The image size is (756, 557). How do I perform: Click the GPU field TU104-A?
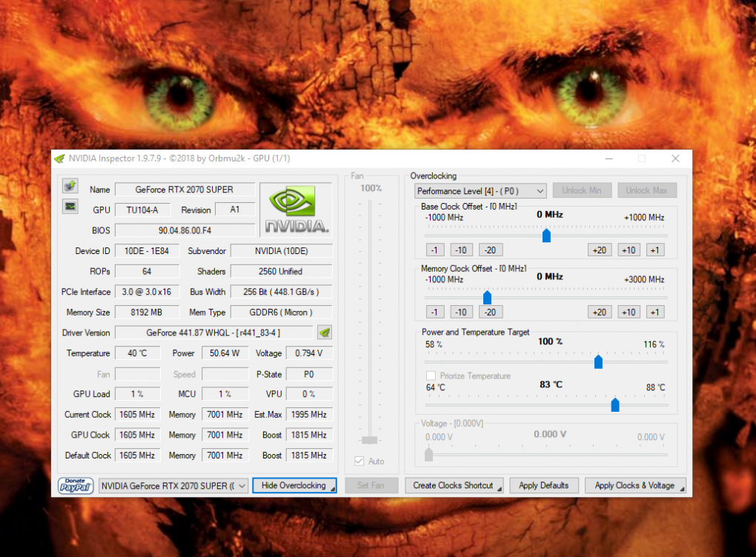pyautogui.click(x=143, y=210)
